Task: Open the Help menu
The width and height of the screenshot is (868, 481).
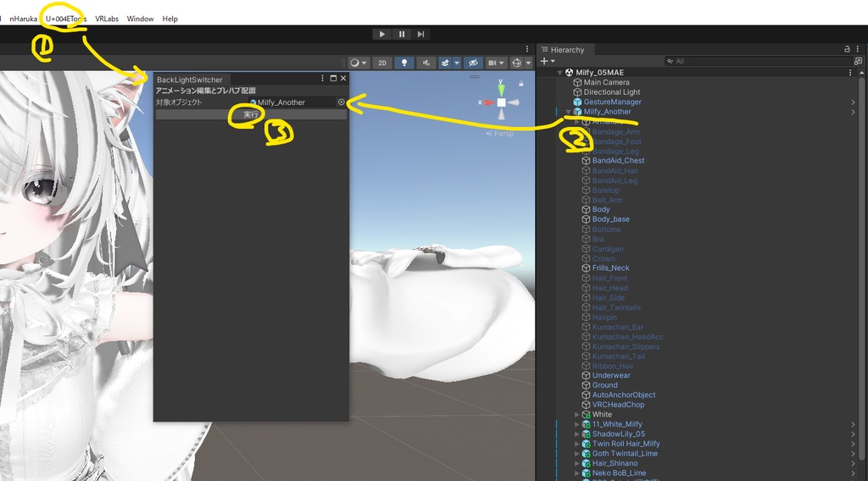Action: pos(170,19)
